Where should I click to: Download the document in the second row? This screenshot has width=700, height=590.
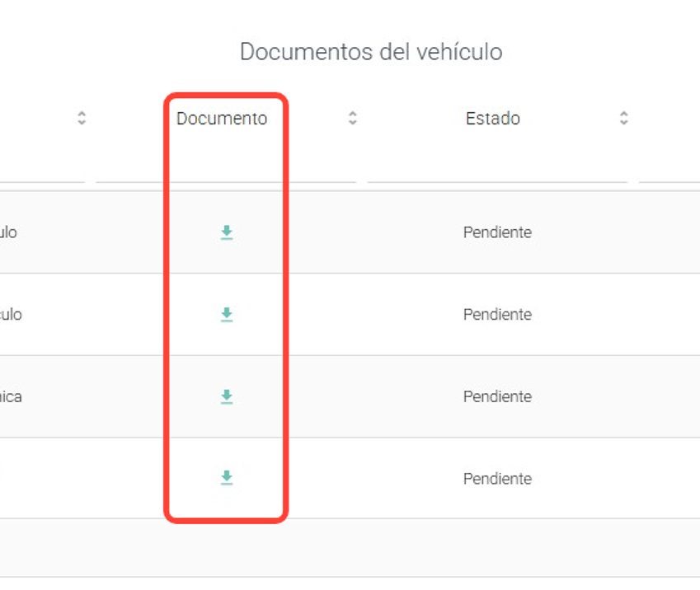[x=227, y=314]
